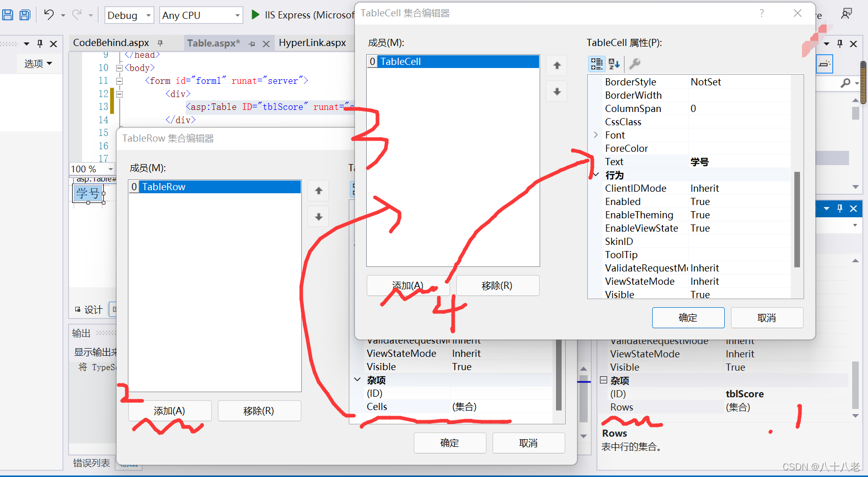Confirm TableCell editor with 确定
The width and height of the screenshot is (868, 477).
pos(688,318)
